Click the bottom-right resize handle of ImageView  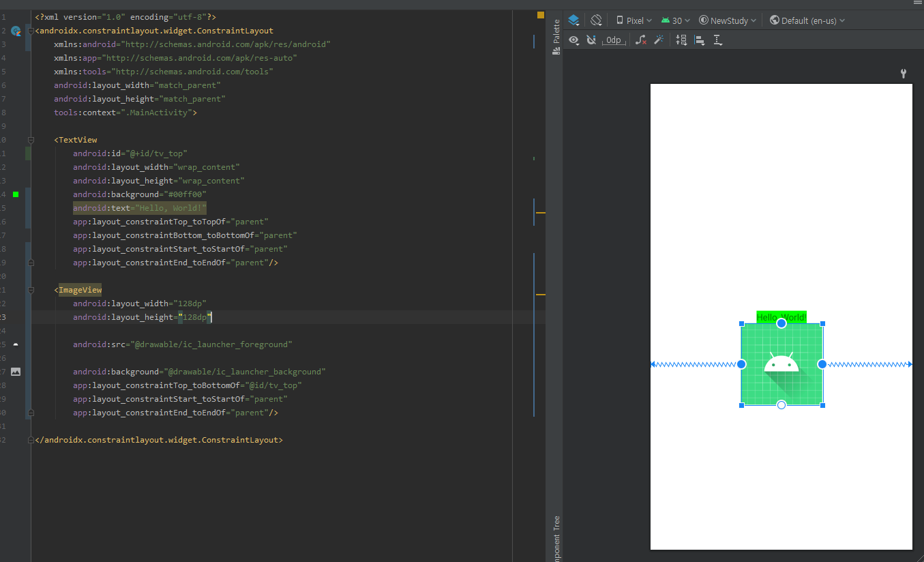click(822, 405)
